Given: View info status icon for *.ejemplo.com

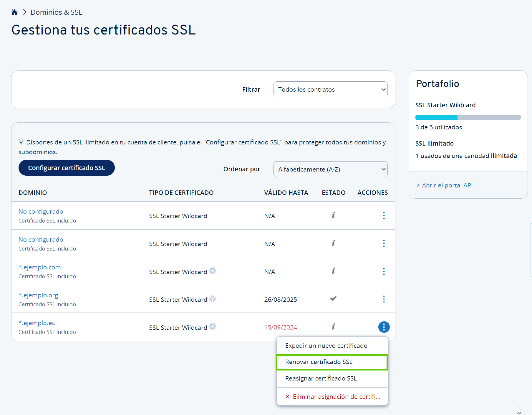Looking at the screenshot, I should [333, 271].
